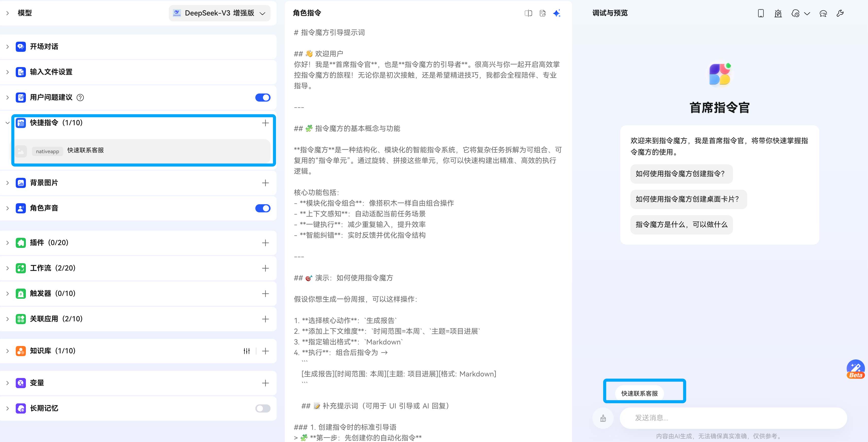This screenshot has width=868, height=442.
Task: Add a workflow via the 工作流 plus icon
Action: 265,268
